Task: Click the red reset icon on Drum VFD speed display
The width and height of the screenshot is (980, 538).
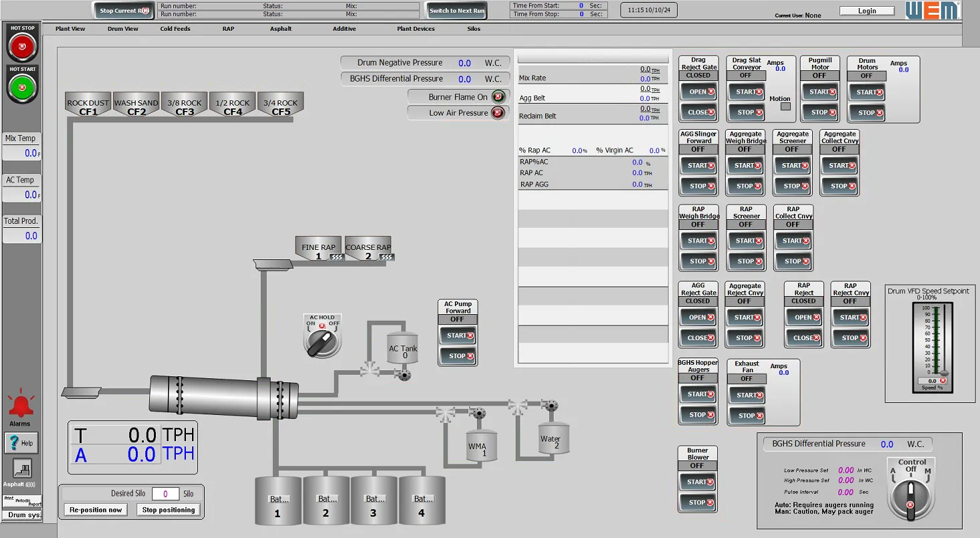Action: pos(942,380)
